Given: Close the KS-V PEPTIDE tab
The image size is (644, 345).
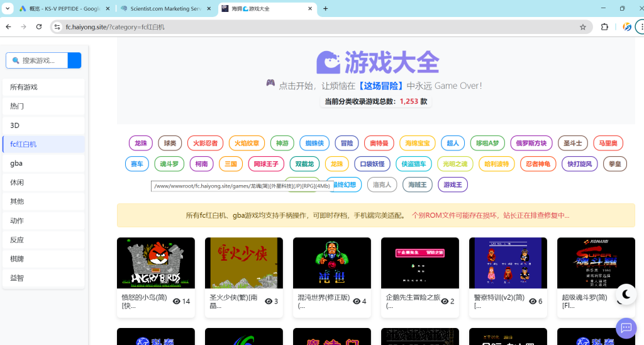Looking at the screenshot, I should coord(108,9).
